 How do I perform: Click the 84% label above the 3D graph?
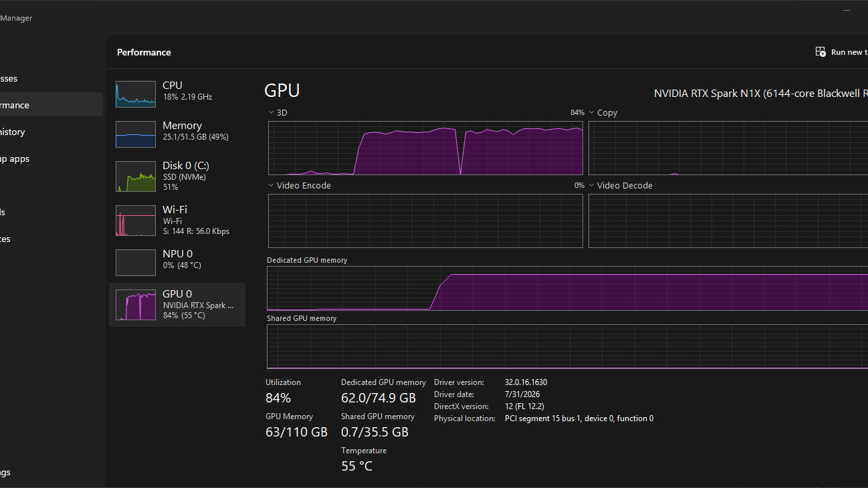tap(577, 113)
